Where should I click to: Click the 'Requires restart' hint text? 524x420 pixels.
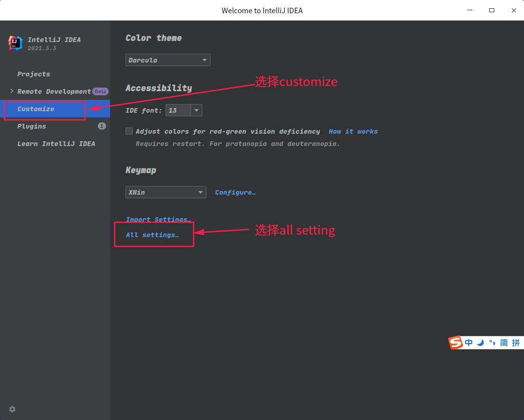point(238,144)
